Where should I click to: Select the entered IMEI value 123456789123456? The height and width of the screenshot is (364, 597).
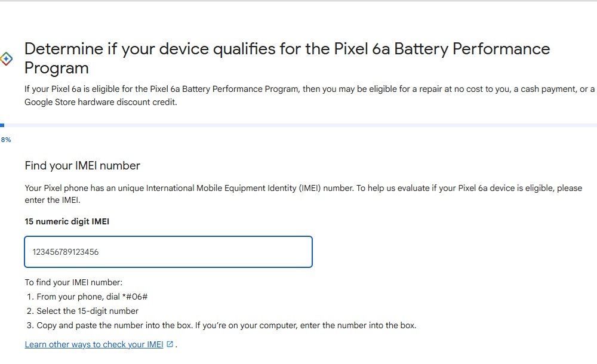(66, 252)
